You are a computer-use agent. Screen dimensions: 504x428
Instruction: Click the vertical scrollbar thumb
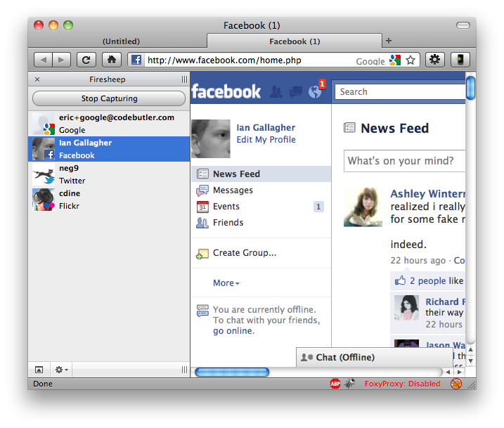point(470,88)
